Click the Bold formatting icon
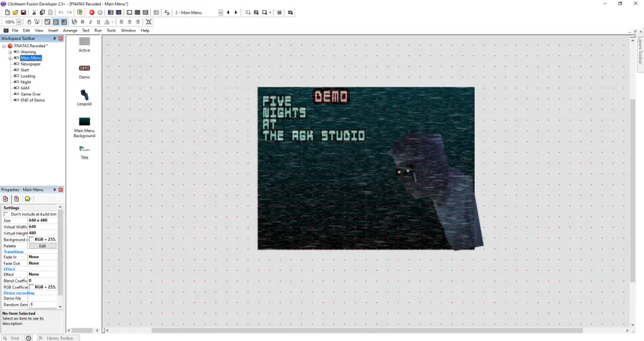Screen dimensions: 644x341 pyautogui.click(x=82, y=21)
